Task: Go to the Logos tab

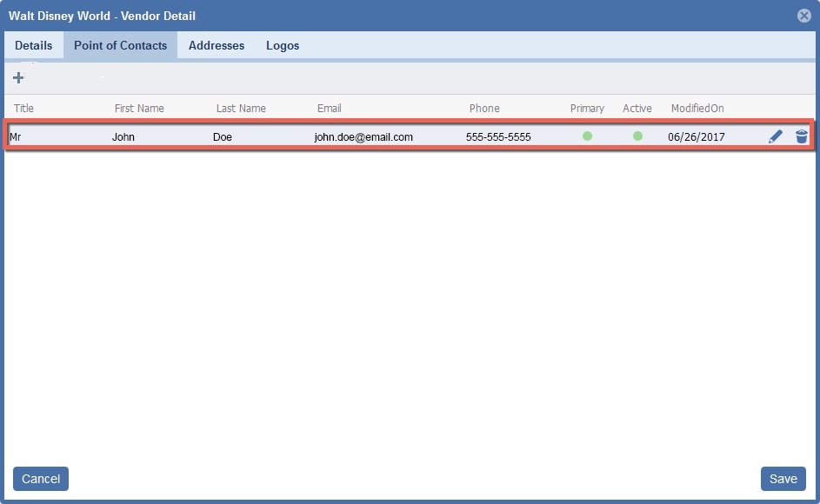Action: tap(283, 45)
